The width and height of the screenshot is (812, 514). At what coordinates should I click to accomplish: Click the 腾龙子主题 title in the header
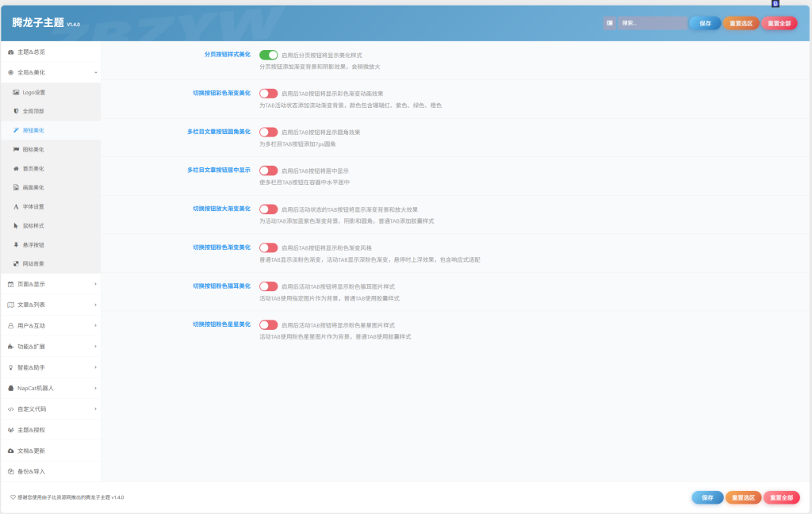click(x=38, y=22)
